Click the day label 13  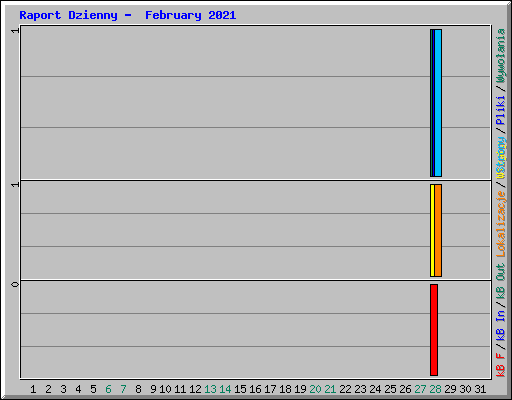[210, 389]
